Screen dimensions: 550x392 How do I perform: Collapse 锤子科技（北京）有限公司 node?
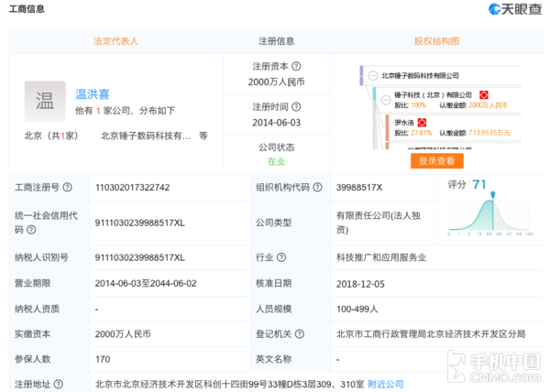386,100
